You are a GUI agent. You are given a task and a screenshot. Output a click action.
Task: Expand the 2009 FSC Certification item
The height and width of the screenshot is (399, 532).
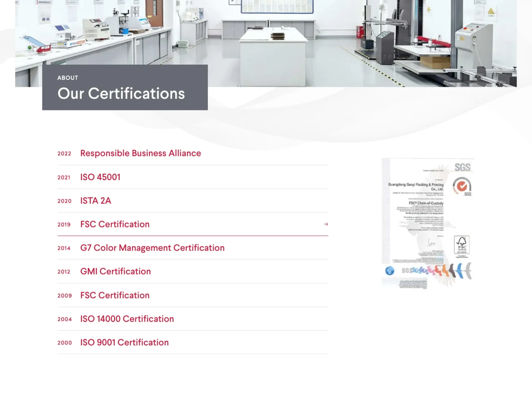pos(115,295)
